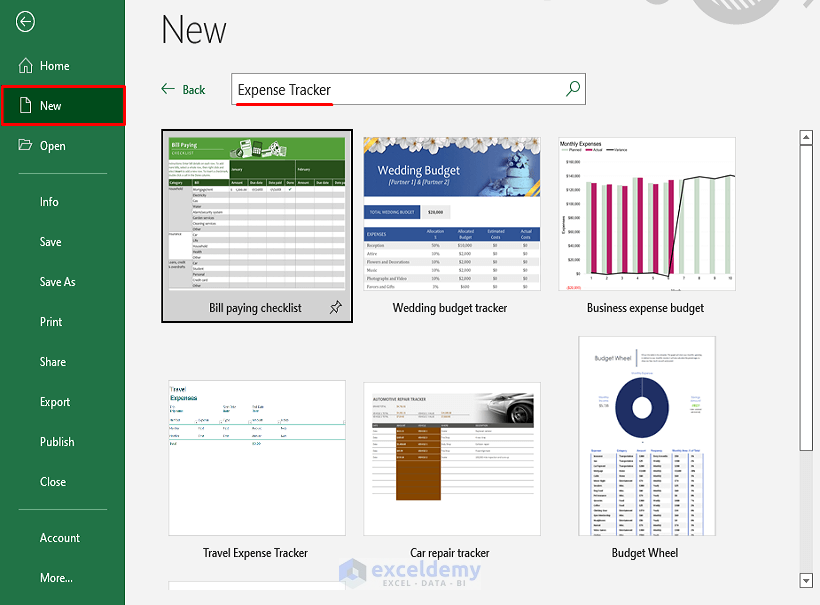Click the scrollbar down arrow
820x605 pixels.
click(806, 580)
